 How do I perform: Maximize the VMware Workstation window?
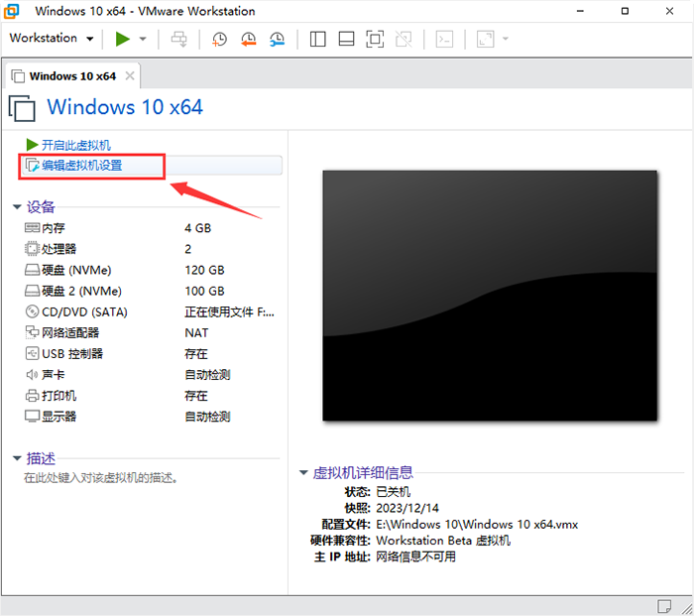(x=625, y=11)
